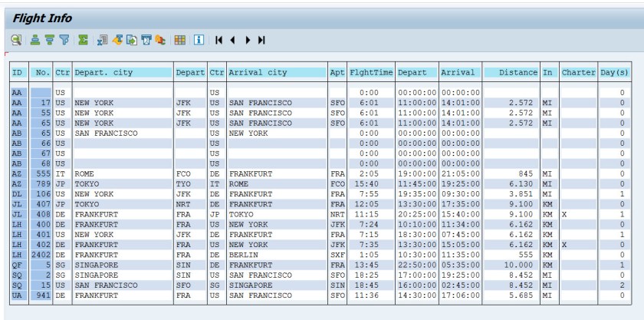The height and width of the screenshot is (320, 644).
Task: Click the Details magnifier icon
Action: 16,40
